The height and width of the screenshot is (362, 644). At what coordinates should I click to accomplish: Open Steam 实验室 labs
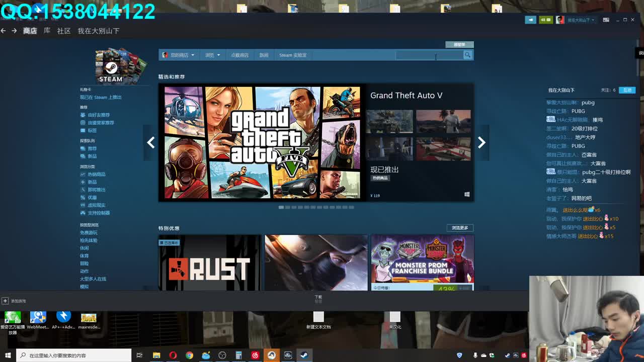[293, 55]
